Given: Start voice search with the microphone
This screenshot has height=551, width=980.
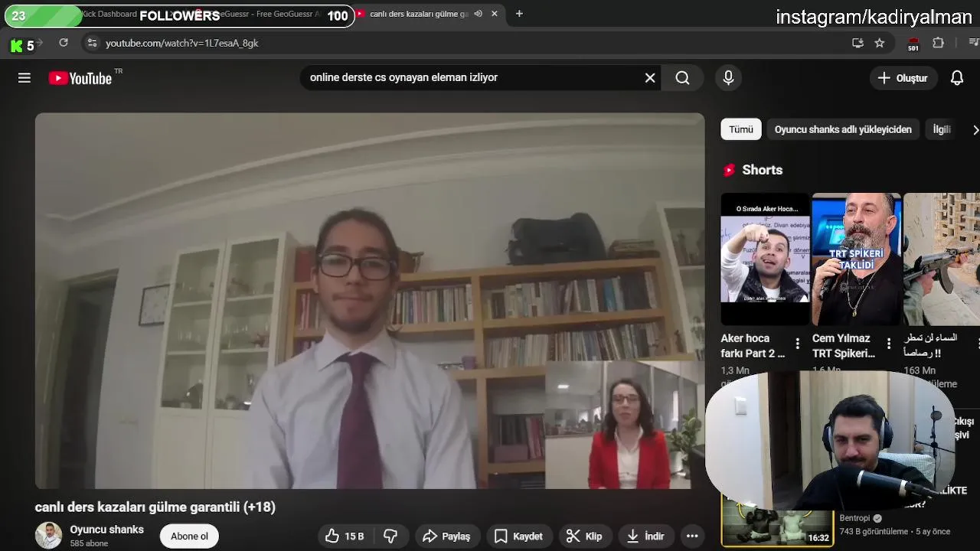Looking at the screenshot, I should click(728, 78).
